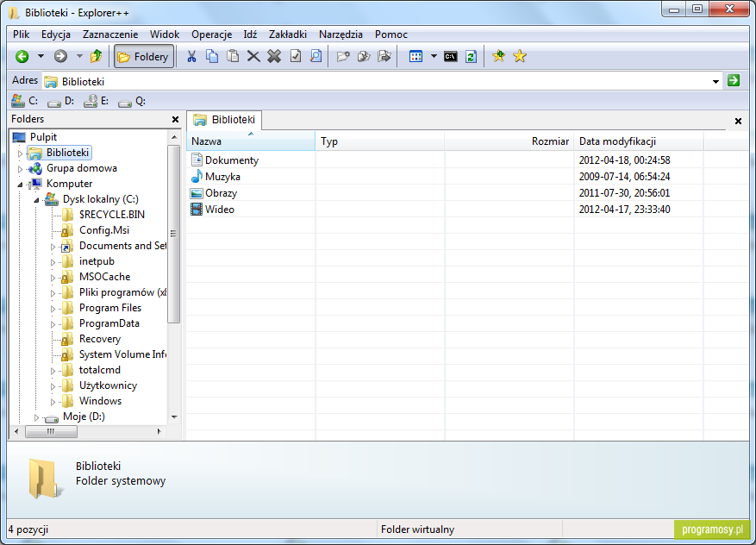Viewport: 756px width, 545px height.
Task: Jump to drive D: shortcut
Action: coord(60,101)
